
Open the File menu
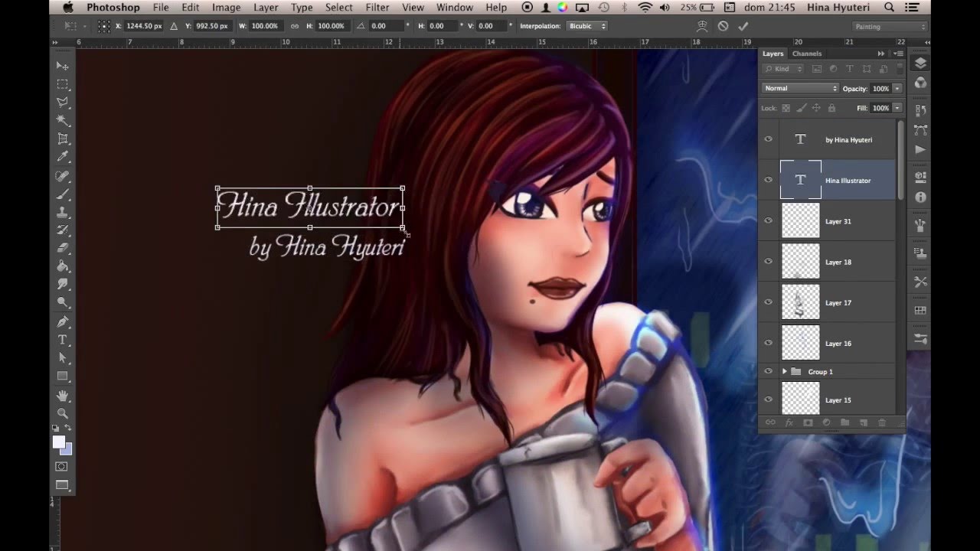pyautogui.click(x=161, y=8)
